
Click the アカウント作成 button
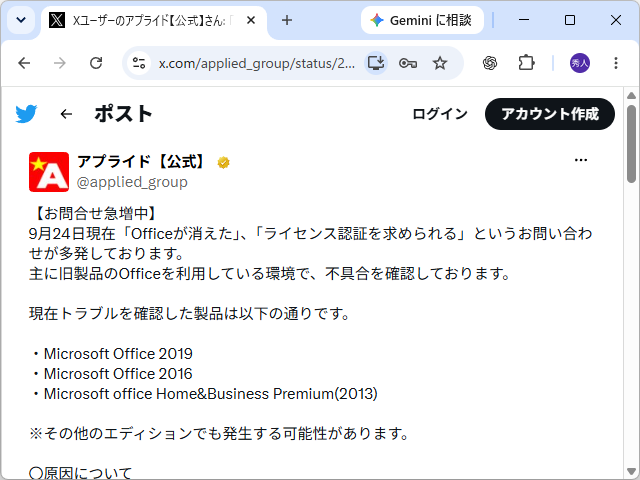coord(550,114)
